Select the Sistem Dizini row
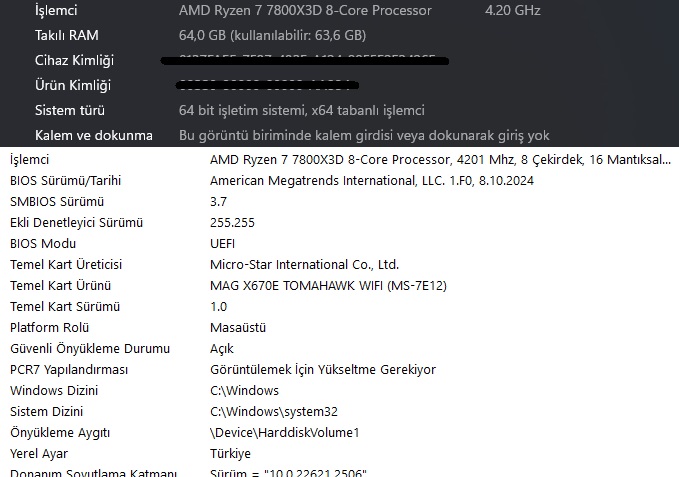The height and width of the screenshot is (477, 679). 47,412
